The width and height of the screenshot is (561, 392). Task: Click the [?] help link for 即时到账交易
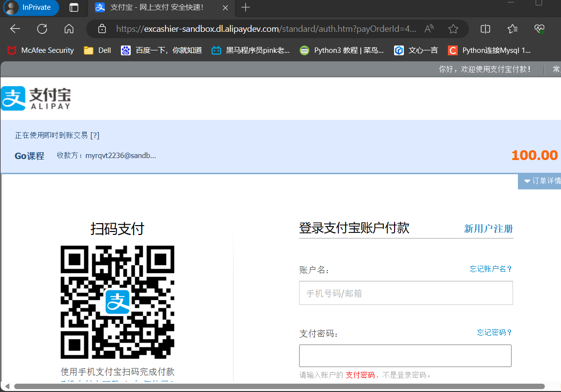(95, 135)
